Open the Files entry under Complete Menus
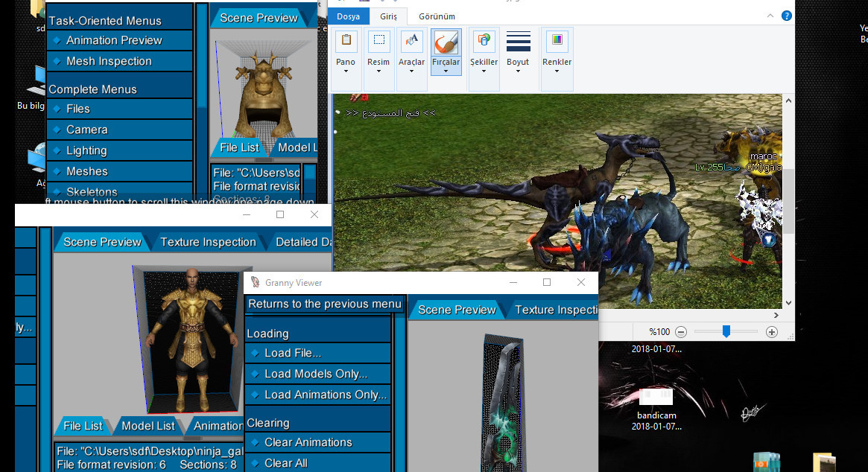868x472 pixels. pos(120,109)
